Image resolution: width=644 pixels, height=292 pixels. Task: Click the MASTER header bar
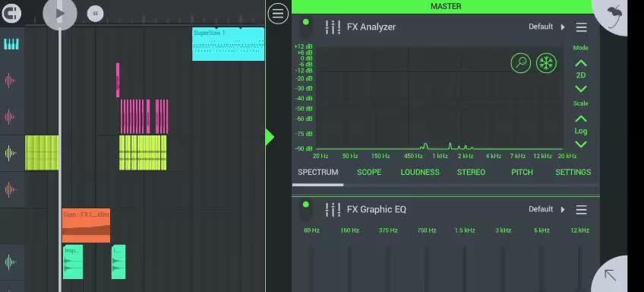click(x=446, y=6)
